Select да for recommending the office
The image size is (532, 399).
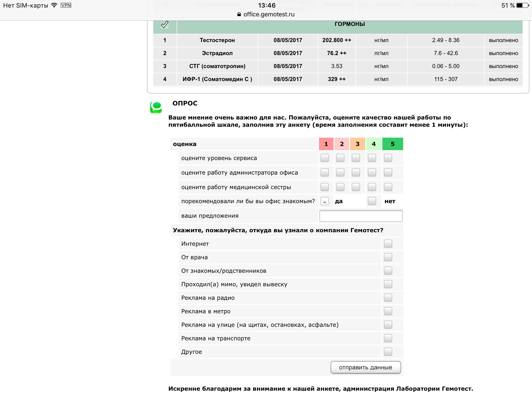point(325,201)
